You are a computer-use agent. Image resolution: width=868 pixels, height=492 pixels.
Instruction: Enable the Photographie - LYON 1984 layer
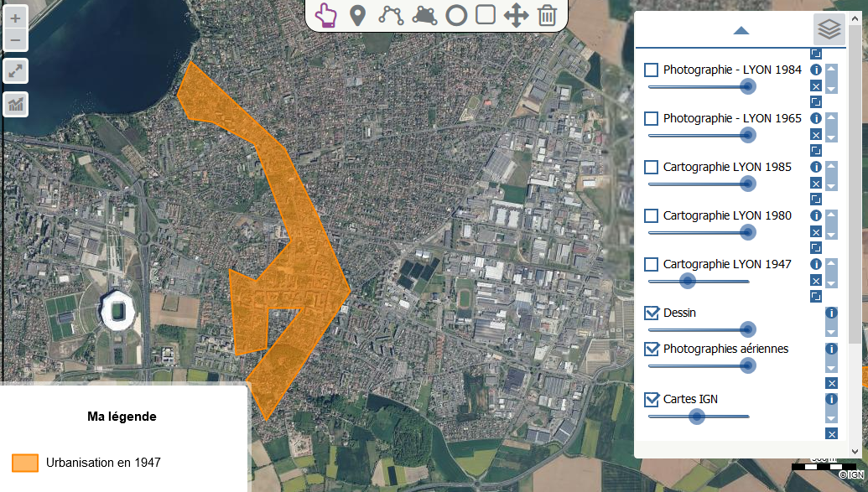pyautogui.click(x=652, y=70)
